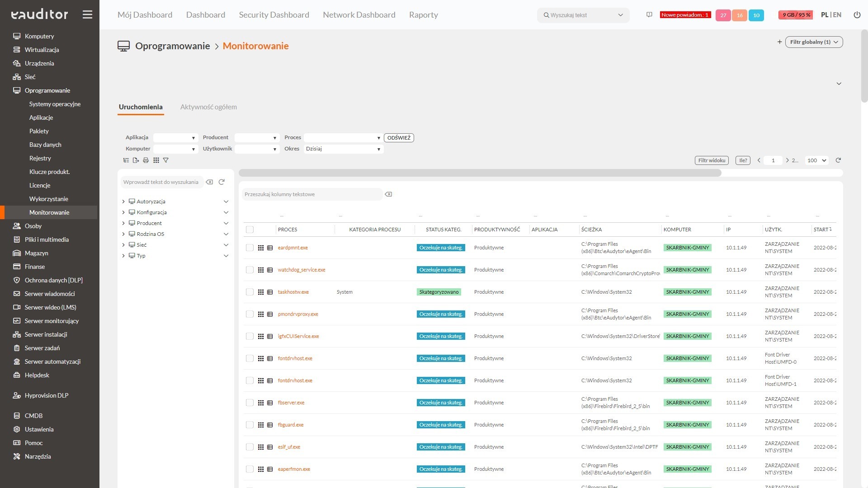Click the export/save icon
The image size is (868, 488).
[x=136, y=160]
